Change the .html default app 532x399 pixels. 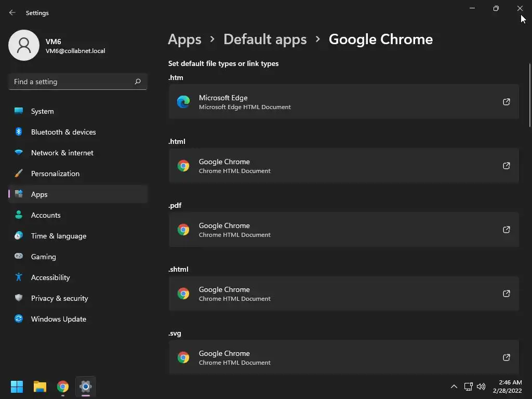coord(343,166)
